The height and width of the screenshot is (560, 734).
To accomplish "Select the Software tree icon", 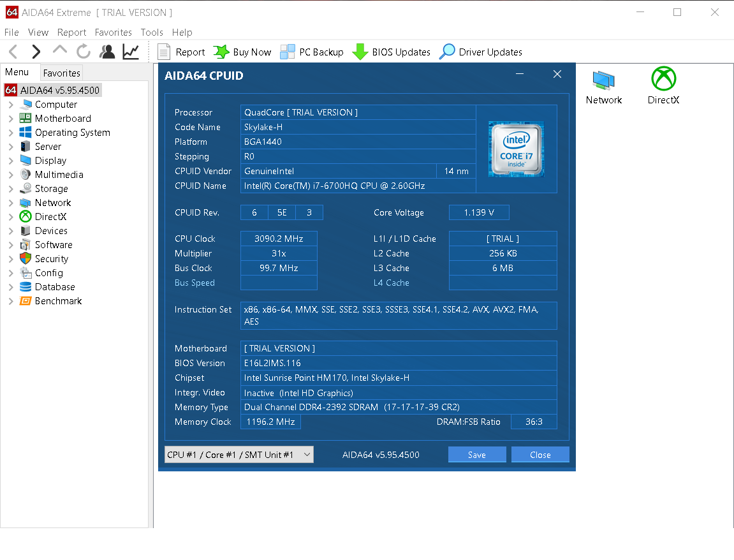I will point(26,245).
